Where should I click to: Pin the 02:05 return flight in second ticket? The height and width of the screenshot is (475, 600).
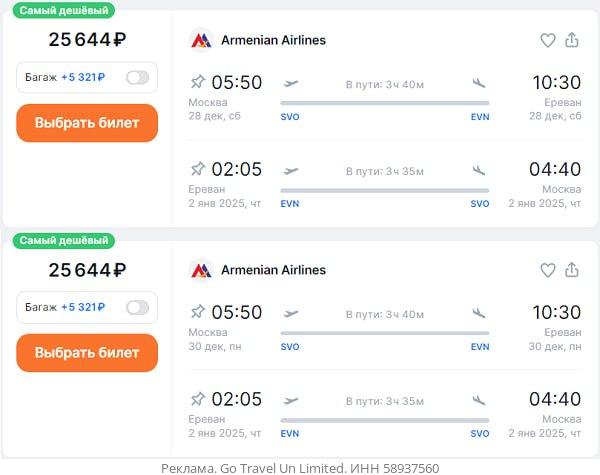[x=197, y=399]
